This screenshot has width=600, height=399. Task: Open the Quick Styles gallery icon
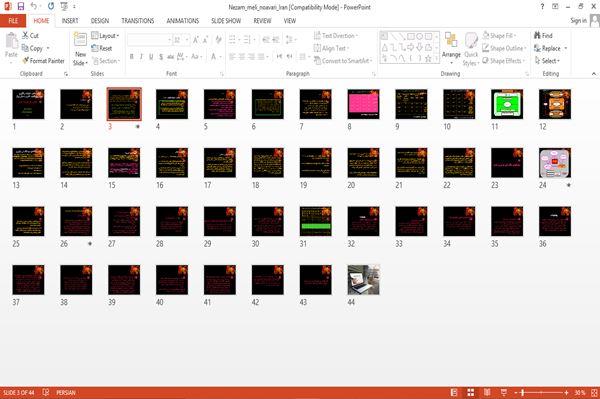click(471, 41)
